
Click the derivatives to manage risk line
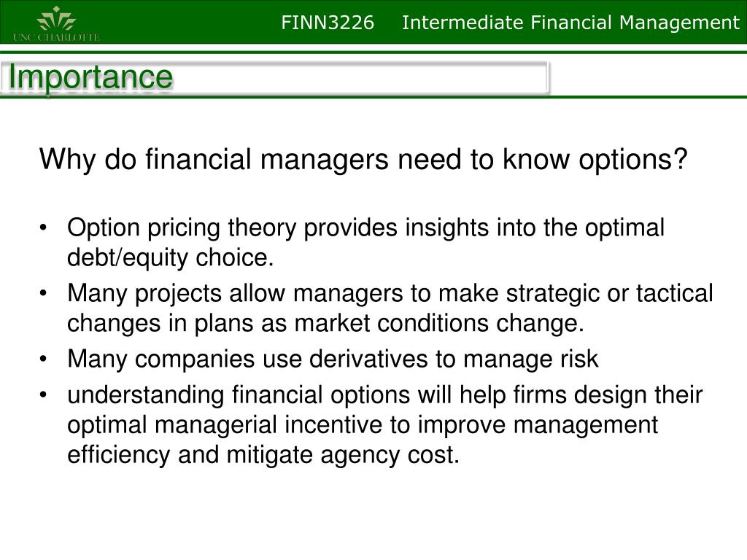[x=333, y=359]
